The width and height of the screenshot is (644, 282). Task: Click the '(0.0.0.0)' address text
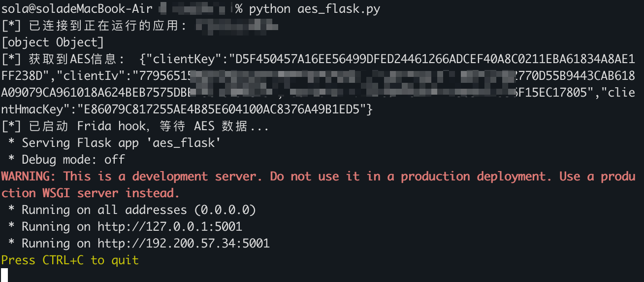coord(225,210)
